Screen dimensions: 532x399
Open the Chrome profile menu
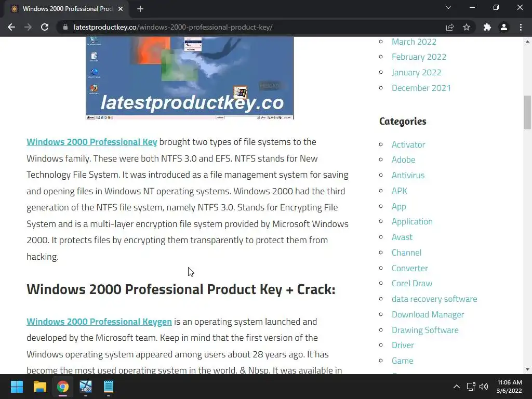click(x=504, y=27)
